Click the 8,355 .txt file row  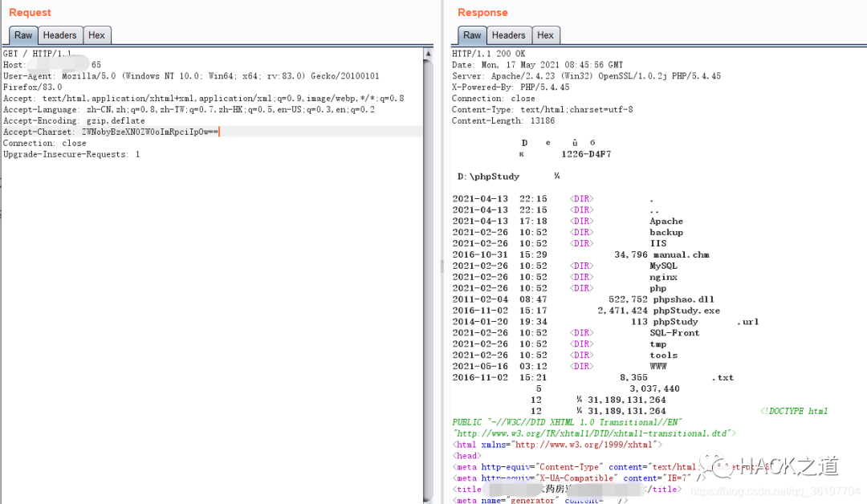(x=592, y=377)
